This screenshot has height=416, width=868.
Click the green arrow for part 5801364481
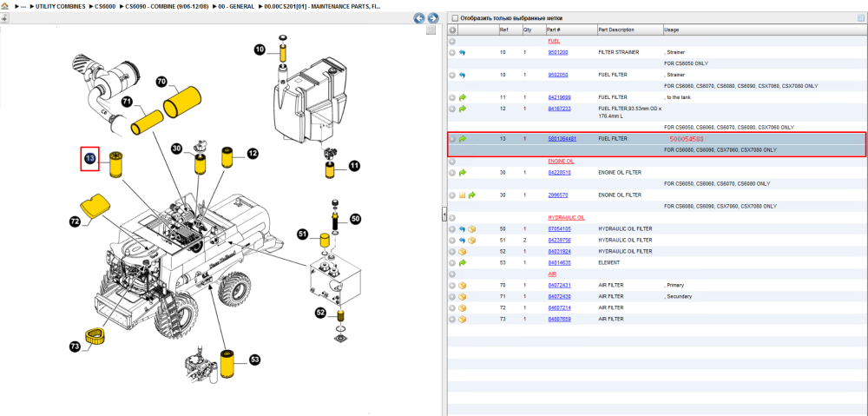(x=463, y=138)
